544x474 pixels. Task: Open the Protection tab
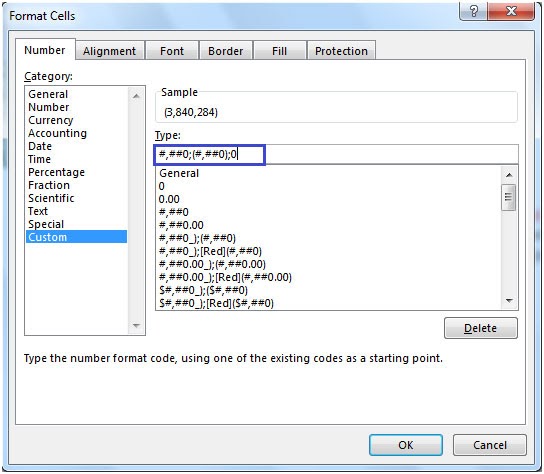(x=341, y=51)
